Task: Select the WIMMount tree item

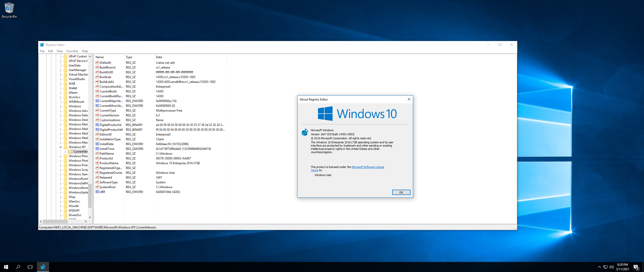Action: pos(76,101)
